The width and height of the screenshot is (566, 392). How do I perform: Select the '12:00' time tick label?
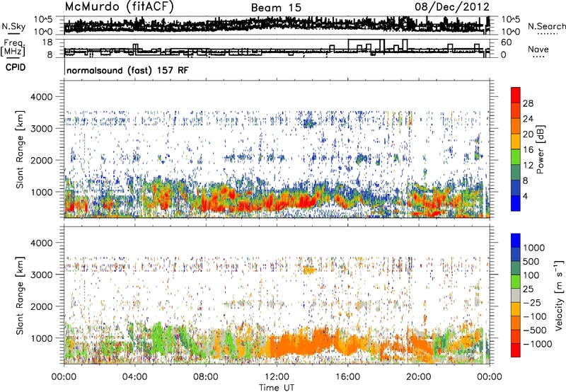(277, 377)
